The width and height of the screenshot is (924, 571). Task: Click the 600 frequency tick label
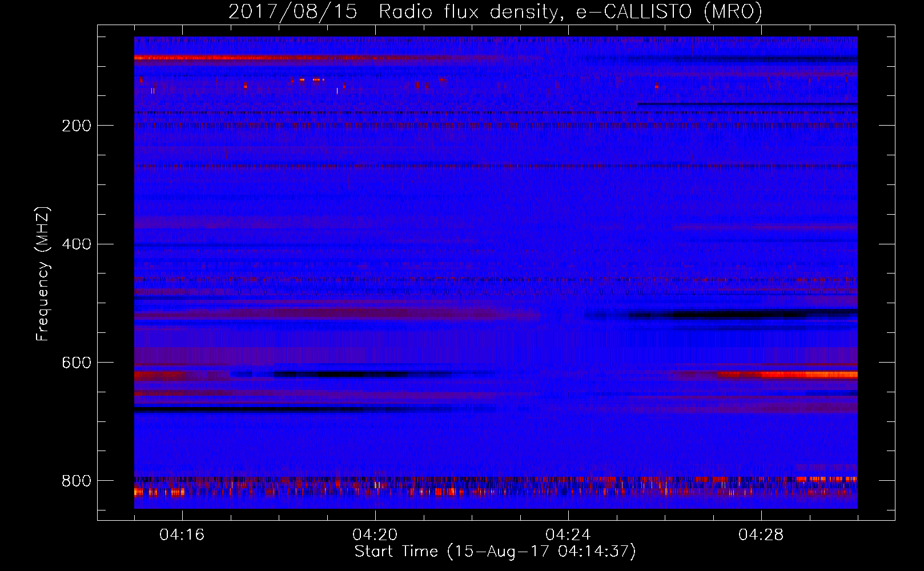click(77, 363)
